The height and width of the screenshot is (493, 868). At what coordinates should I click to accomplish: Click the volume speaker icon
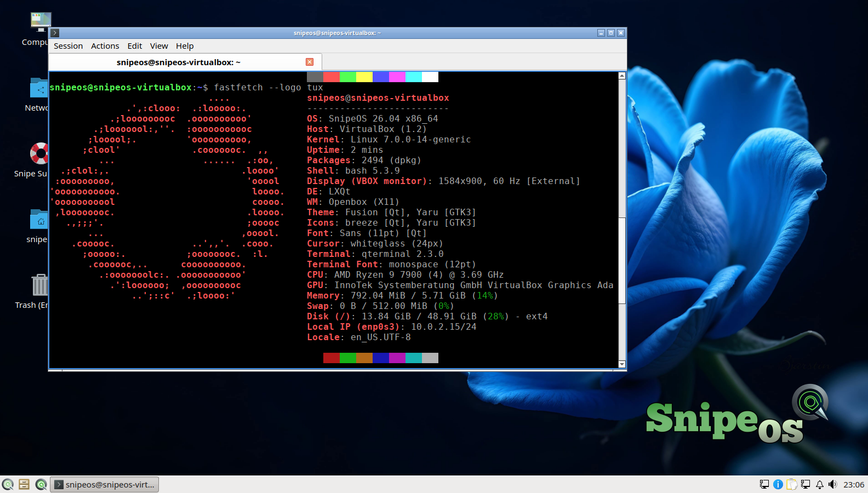[833, 484]
